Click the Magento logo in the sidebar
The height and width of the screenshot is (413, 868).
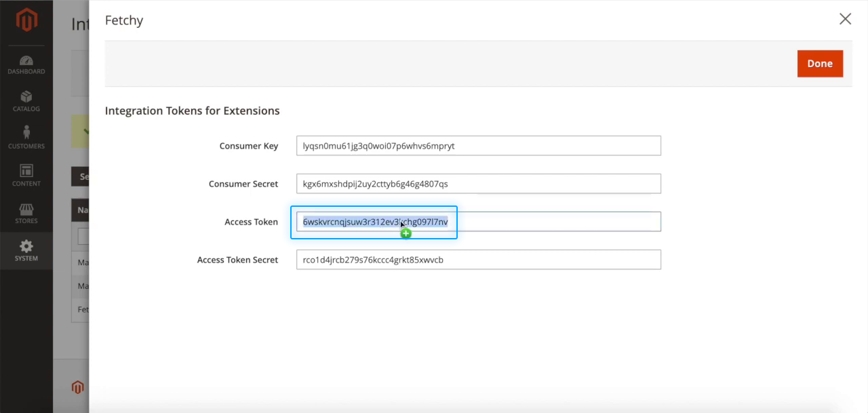click(26, 21)
